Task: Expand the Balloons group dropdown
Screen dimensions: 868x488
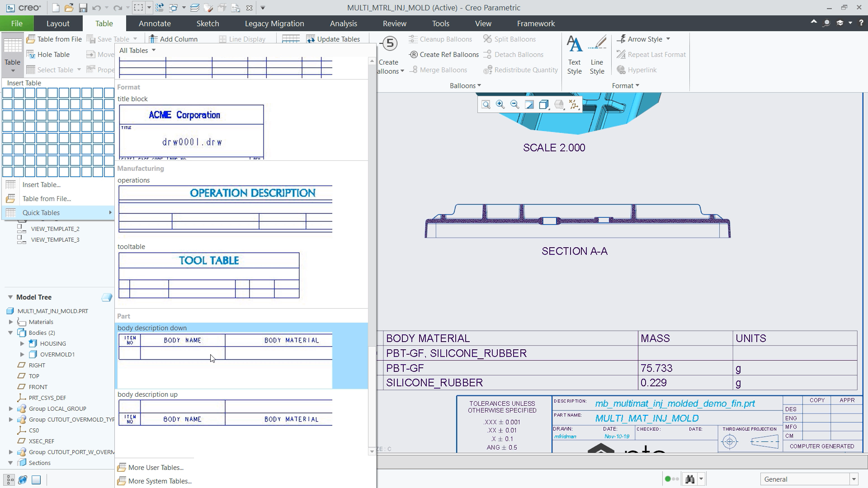Action: pos(465,85)
